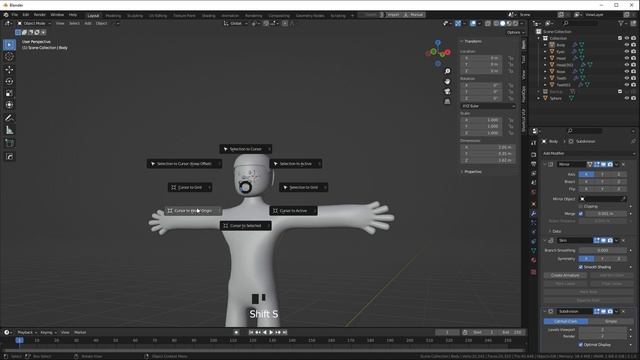Hide the Sphere object in outliner

pyautogui.click(x=627, y=98)
